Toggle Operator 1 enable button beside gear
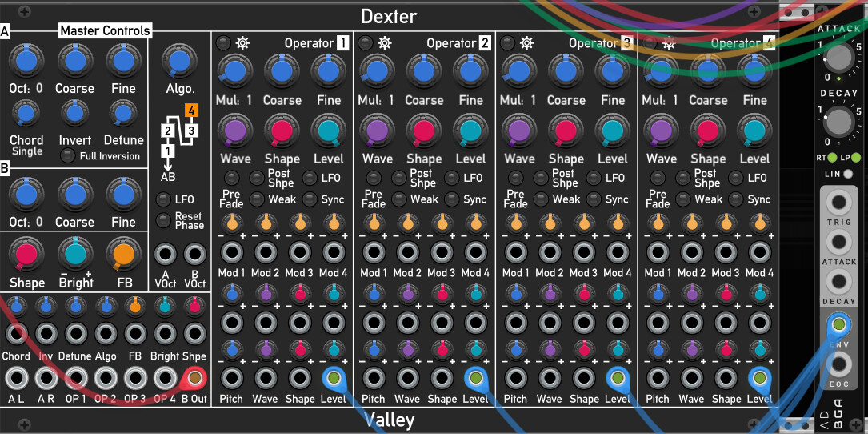This screenshot has height=434, width=868. [x=224, y=42]
